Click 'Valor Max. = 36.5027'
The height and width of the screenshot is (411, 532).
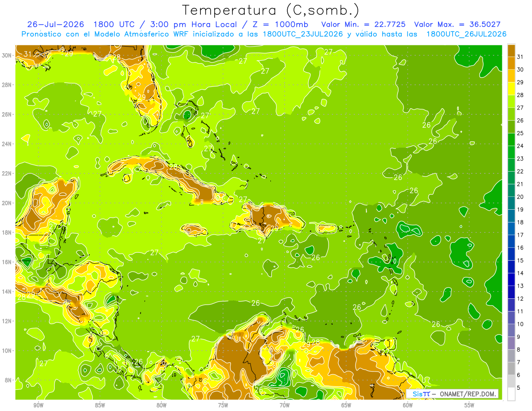(457, 24)
